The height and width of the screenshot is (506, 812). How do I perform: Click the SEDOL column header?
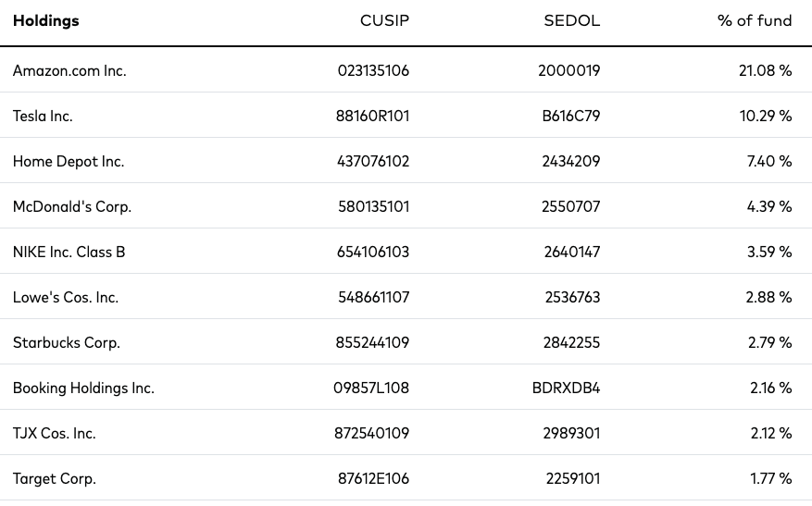[571, 20]
